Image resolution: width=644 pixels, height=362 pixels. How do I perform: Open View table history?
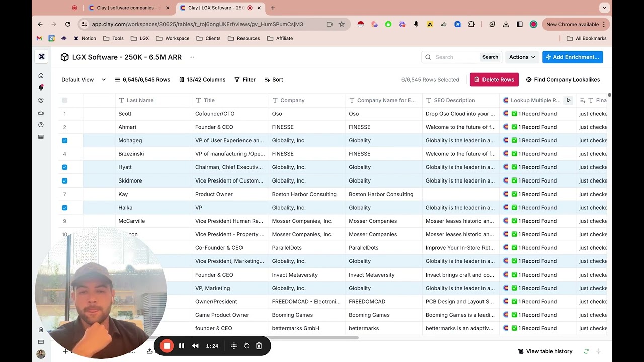point(545,351)
